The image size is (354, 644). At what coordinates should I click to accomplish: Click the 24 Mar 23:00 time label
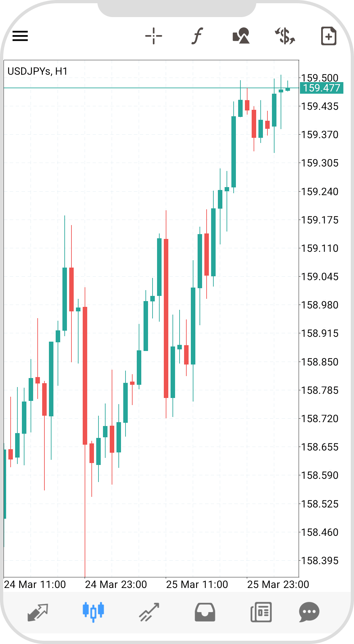point(116,584)
